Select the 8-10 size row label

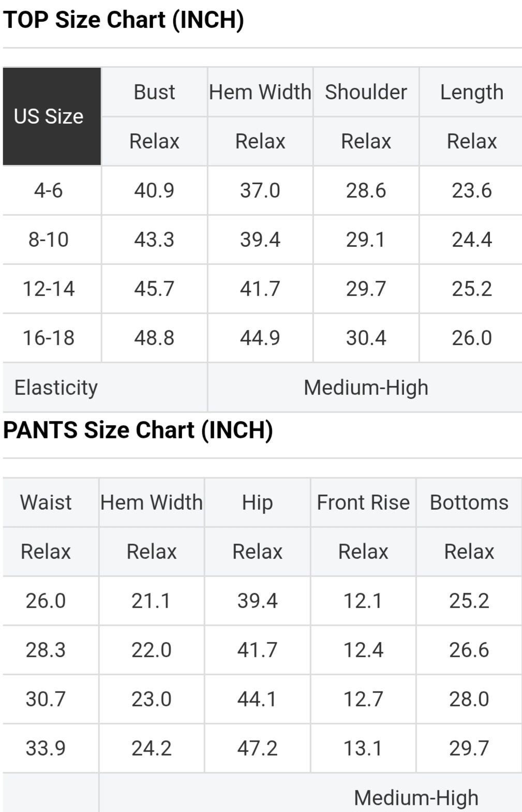49,240
